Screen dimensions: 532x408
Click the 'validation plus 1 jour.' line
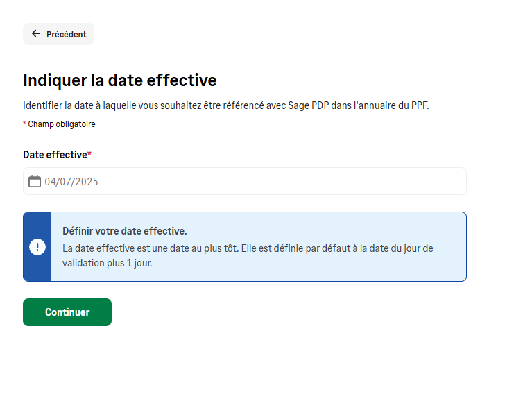108,263
